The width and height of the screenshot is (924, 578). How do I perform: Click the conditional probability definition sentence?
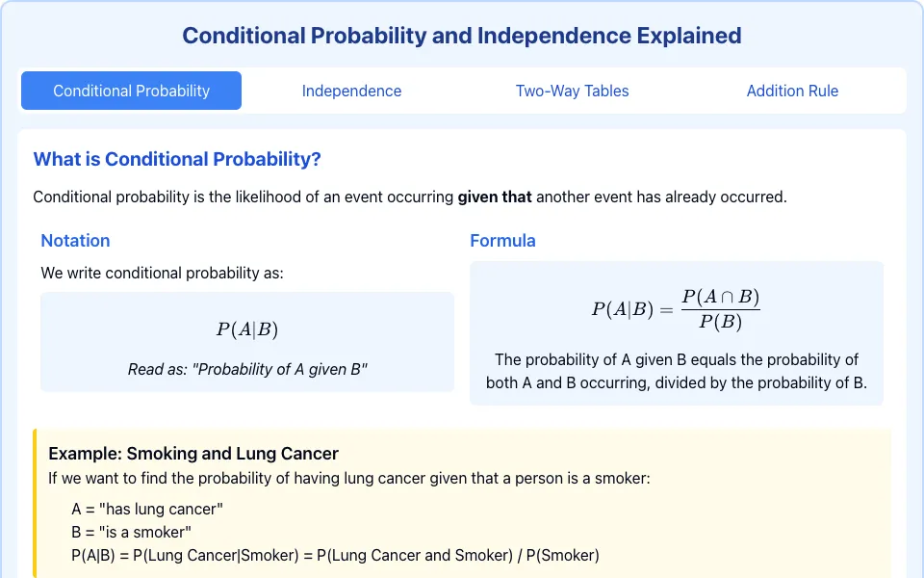(410, 197)
